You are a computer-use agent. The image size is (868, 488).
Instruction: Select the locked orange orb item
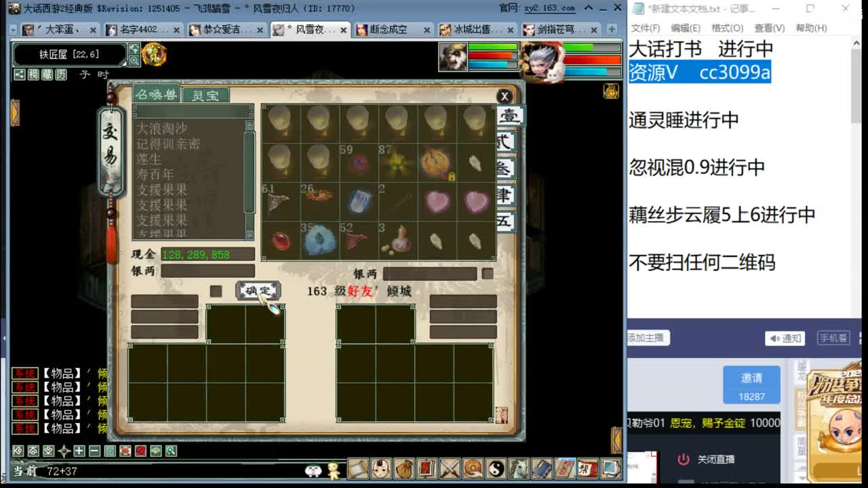pyautogui.click(x=437, y=163)
